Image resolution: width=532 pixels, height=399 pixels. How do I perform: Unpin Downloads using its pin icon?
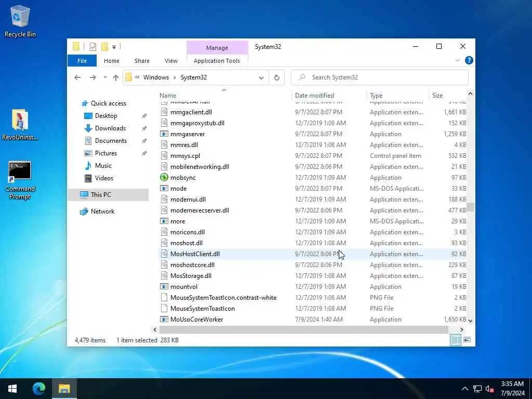coord(144,128)
